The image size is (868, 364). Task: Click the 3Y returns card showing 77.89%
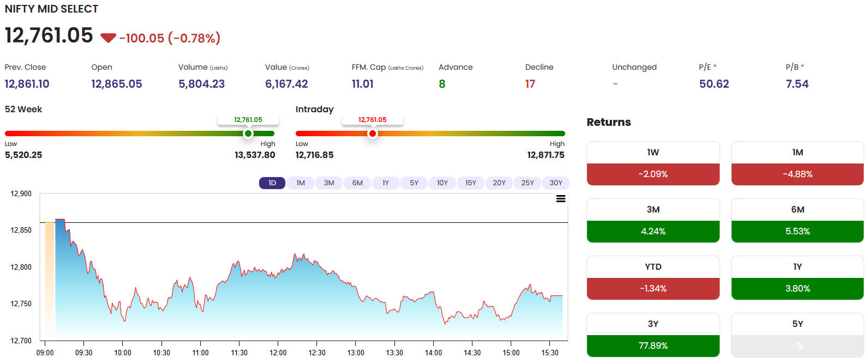tap(653, 335)
